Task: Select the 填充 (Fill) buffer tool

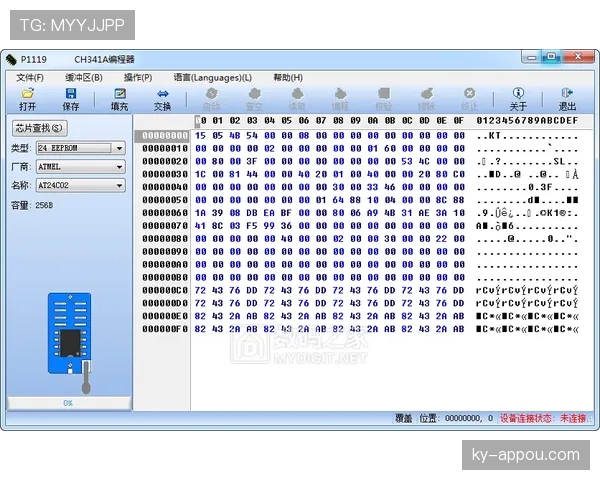Action: [x=119, y=98]
